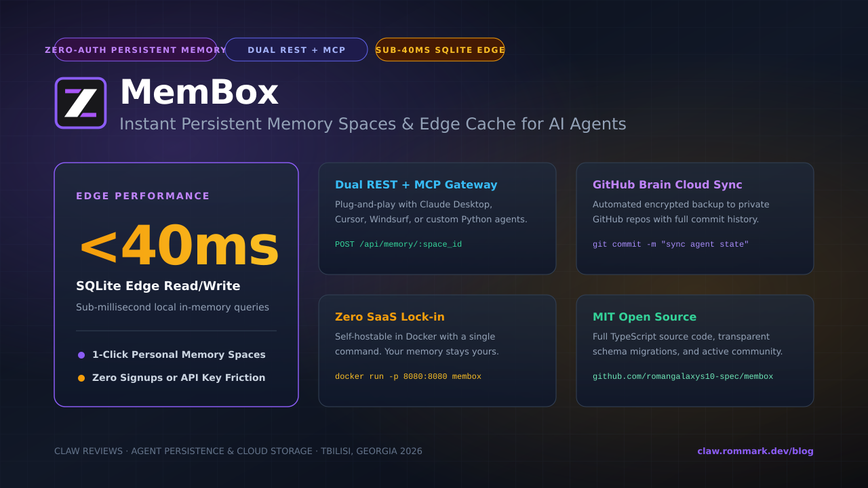Viewport: 868px width, 488px height.
Task: Click the large MemBox title
Action: (x=199, y=92)
